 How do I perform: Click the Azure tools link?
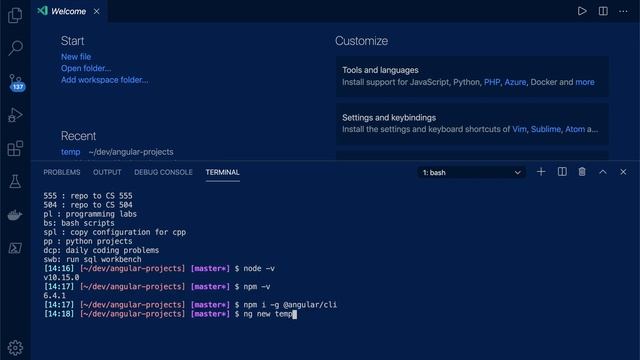click(515, 82)
